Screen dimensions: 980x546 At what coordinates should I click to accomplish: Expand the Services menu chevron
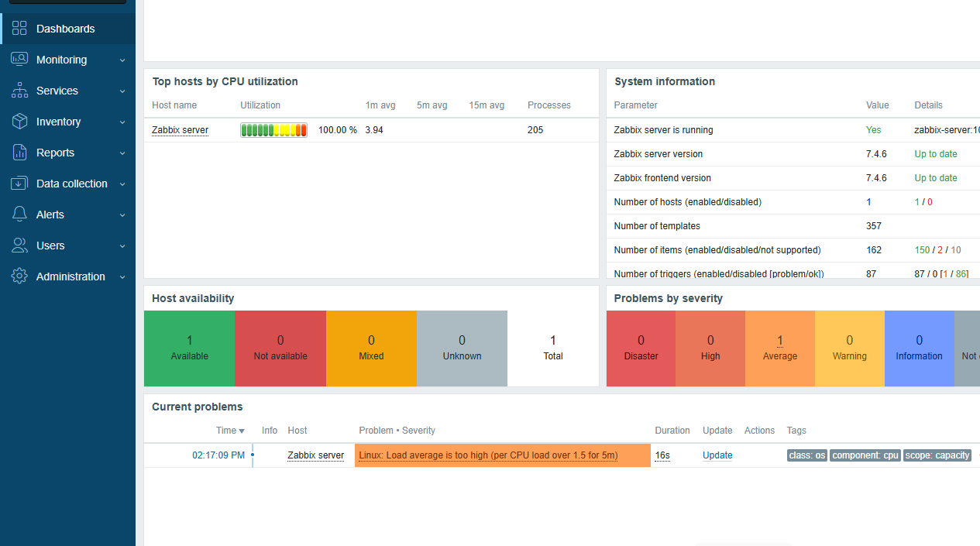[x=122, y=91]
